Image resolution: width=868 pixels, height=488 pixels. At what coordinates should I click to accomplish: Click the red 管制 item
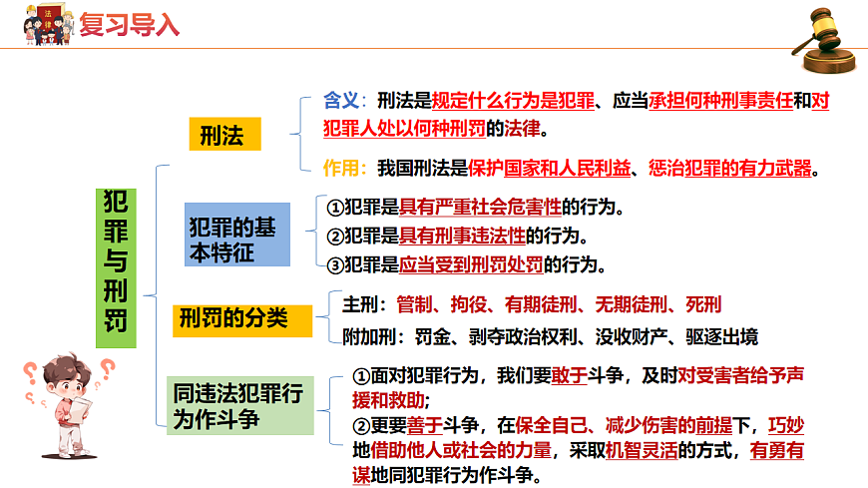(414, 304)
